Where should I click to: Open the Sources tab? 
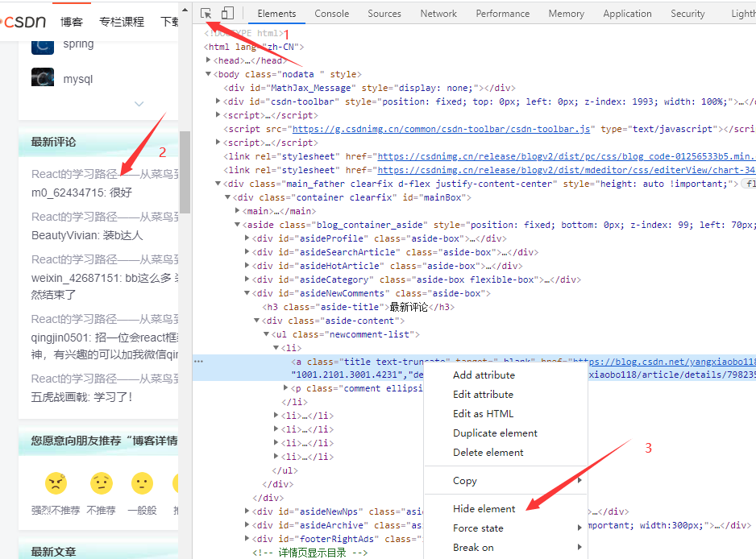pos(384,14)
